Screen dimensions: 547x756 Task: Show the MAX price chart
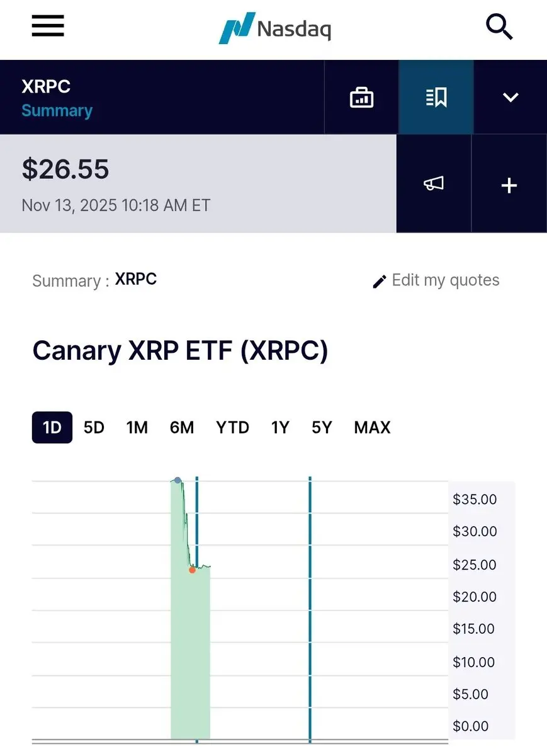(x=372, y=427)
